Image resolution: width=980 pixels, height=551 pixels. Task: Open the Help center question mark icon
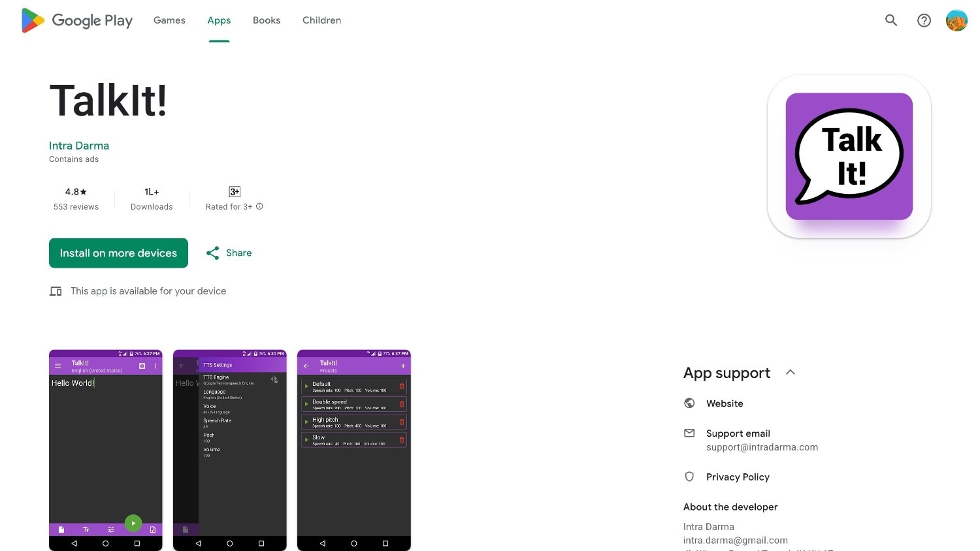pyautogui.click(x=924, y=20)
